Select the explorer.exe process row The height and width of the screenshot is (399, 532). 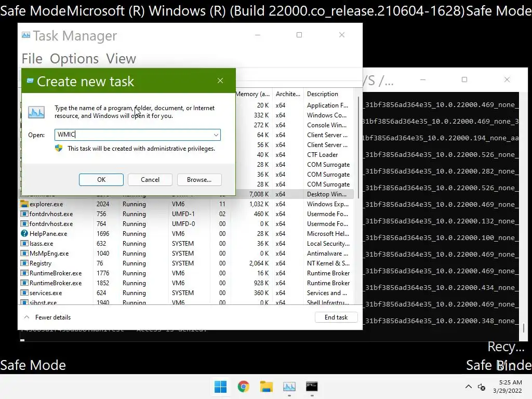(x=187, y=204)
